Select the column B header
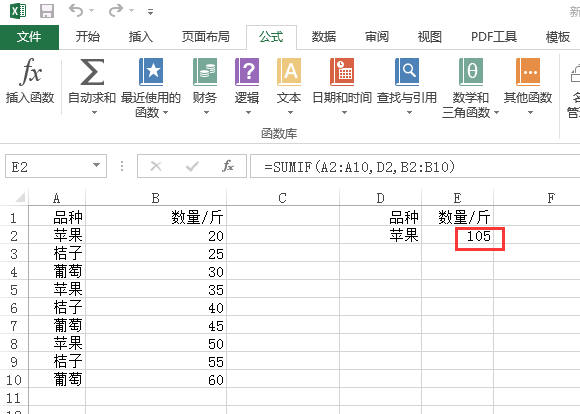The image size is (580, 414). (156, 198)
